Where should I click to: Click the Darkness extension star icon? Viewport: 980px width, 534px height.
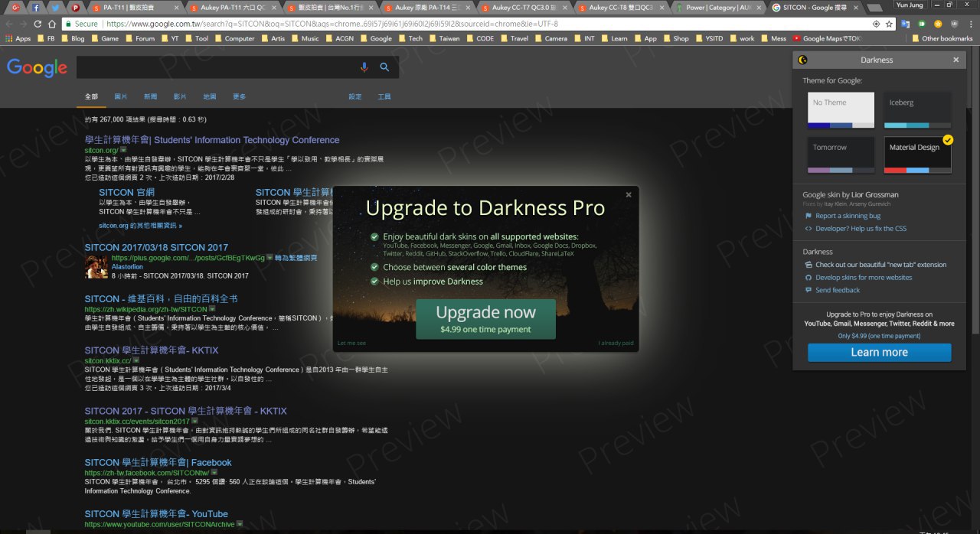coord(937,24)
